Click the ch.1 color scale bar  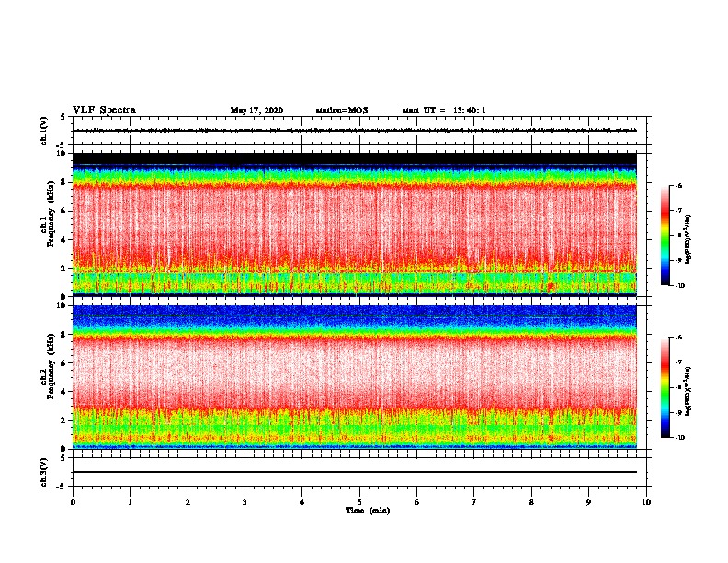(x=665, y=236)
